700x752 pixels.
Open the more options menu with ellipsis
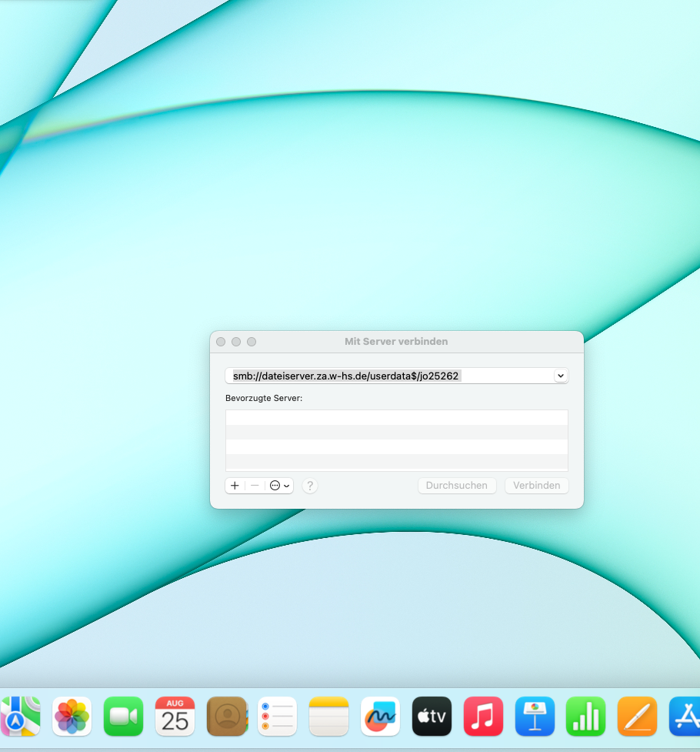pyautogui.click(x=279, y=486)
